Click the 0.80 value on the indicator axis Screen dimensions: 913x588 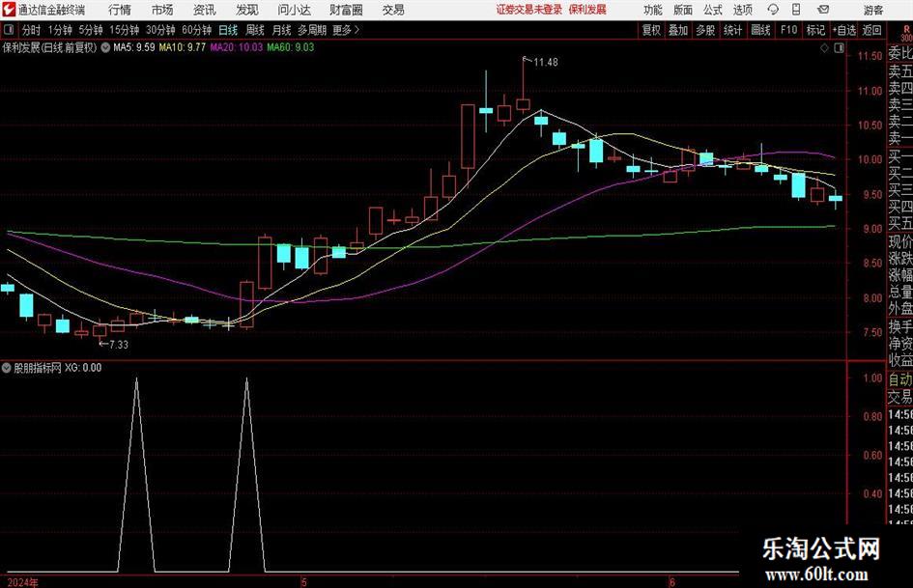point(873,417)
